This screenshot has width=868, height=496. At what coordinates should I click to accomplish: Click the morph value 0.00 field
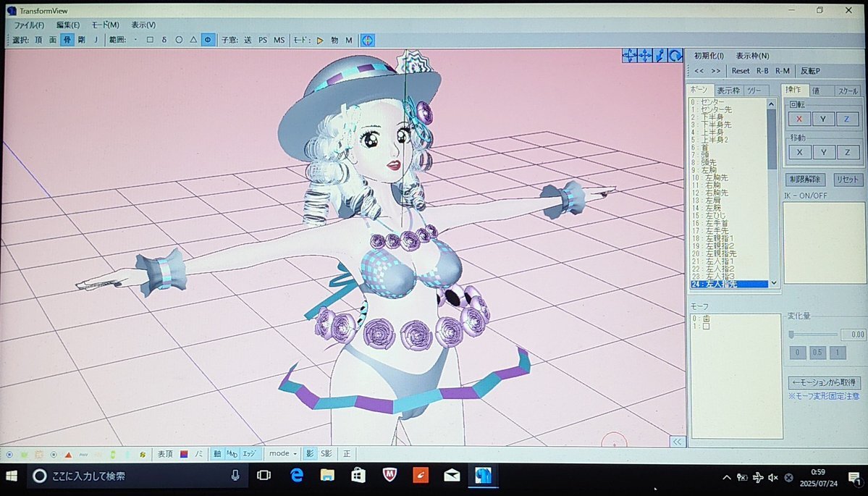coord(853,335)
